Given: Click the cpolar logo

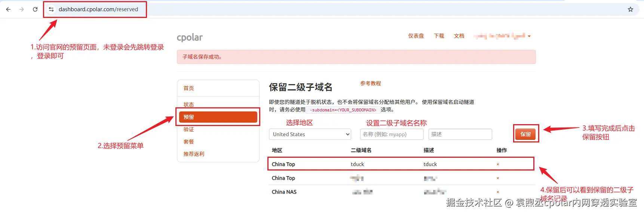Looking at the screenshot, I should [x=190, y=37].
